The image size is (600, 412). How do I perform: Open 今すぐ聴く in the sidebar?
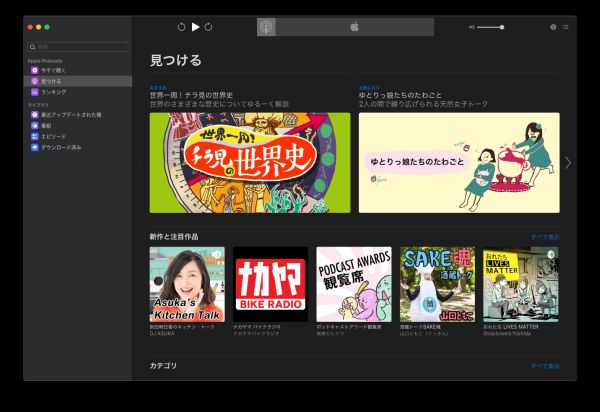click(x=54, y=70)
